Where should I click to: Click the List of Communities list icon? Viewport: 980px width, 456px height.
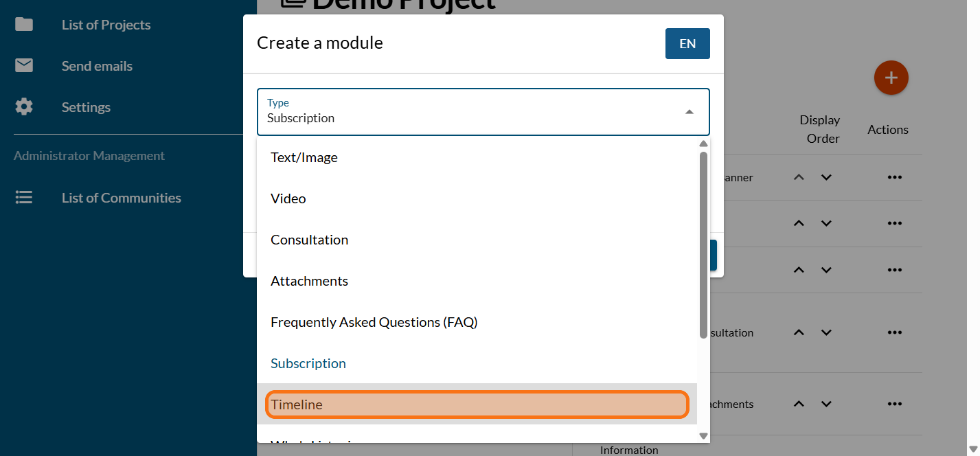[x=24, y=198]
